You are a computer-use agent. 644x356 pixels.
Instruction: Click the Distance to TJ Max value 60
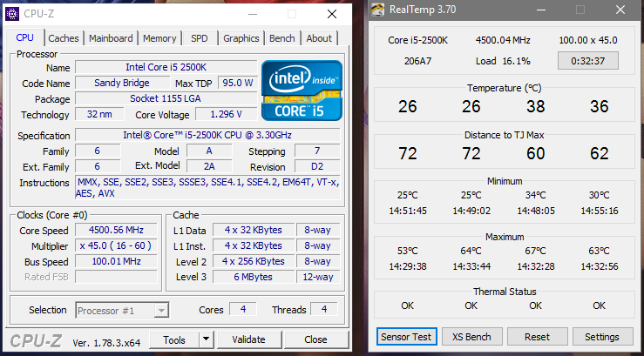coord(536,153)
